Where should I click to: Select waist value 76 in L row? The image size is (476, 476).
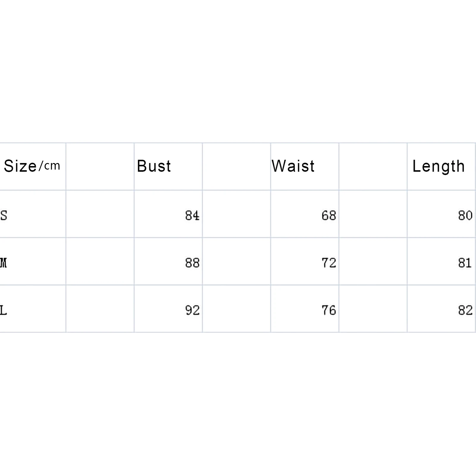[329, 311]
